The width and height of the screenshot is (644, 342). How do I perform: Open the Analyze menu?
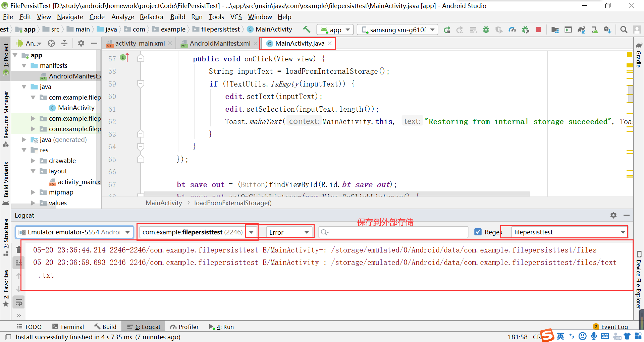point(123,17)
